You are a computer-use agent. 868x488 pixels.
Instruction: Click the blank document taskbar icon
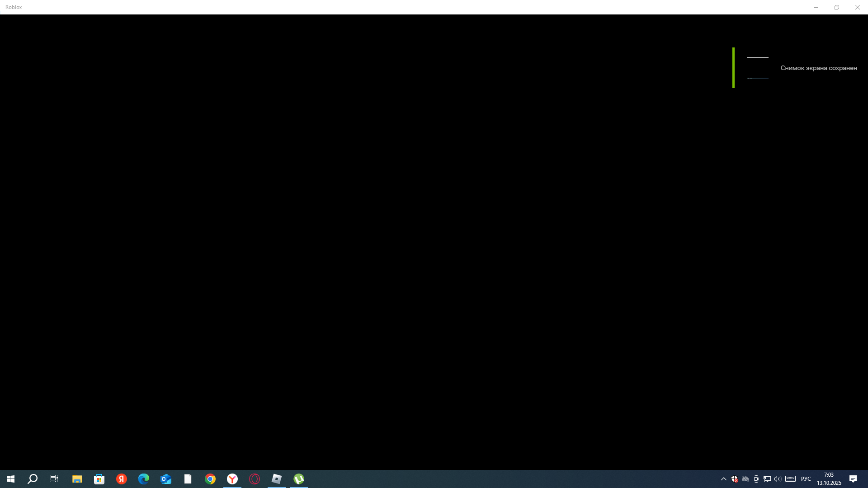tap(188, 479)
